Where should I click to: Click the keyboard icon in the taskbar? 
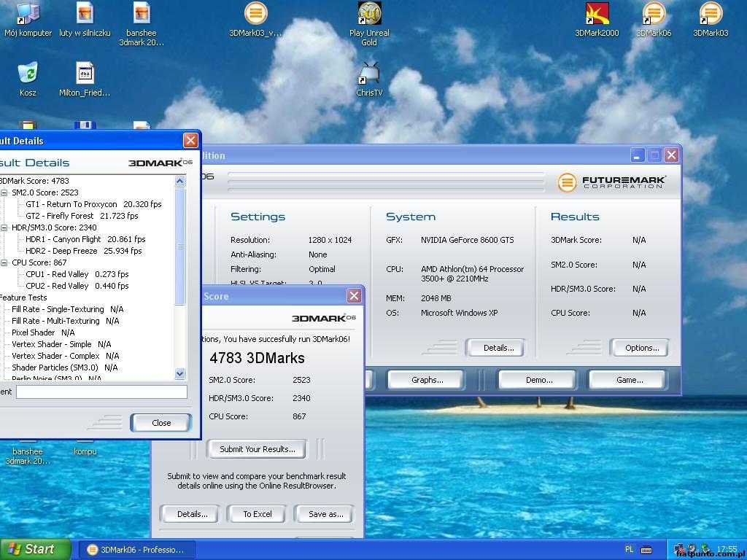[x=646, y=550]
